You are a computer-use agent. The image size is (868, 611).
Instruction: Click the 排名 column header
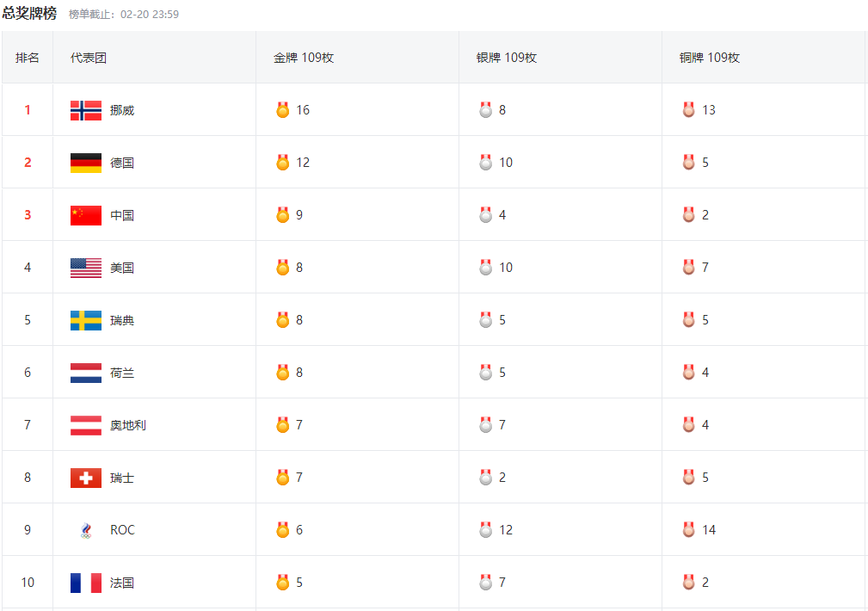coord(28,58)
